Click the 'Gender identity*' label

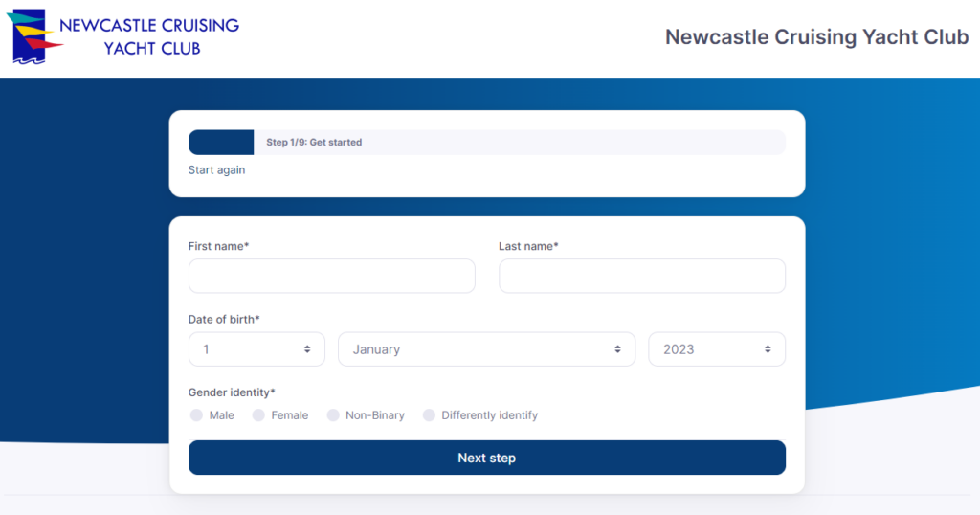[232, 392]
